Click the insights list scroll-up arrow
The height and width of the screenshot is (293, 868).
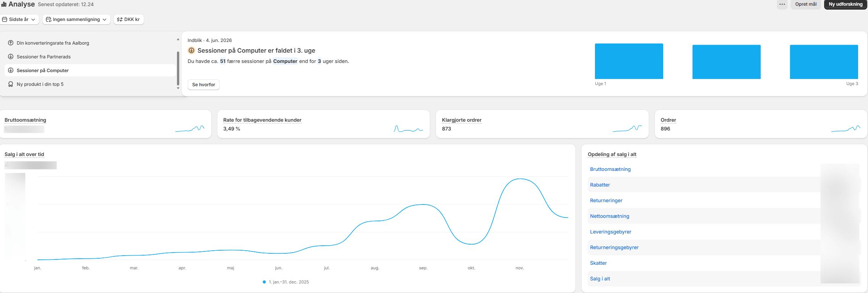coord(178,40)
